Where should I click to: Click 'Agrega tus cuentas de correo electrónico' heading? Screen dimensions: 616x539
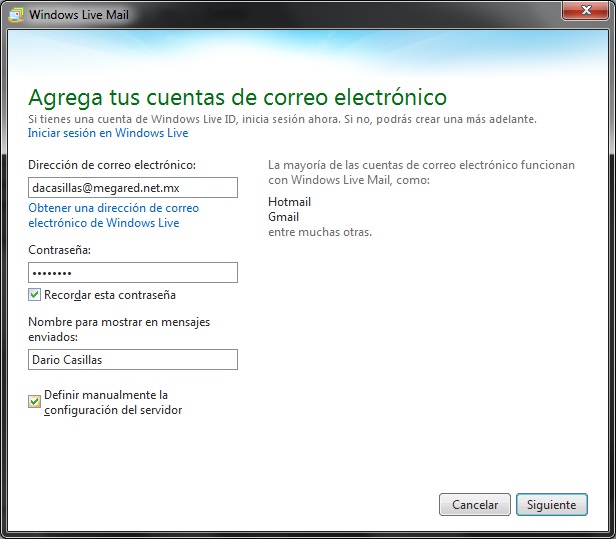tap(238, 97)
